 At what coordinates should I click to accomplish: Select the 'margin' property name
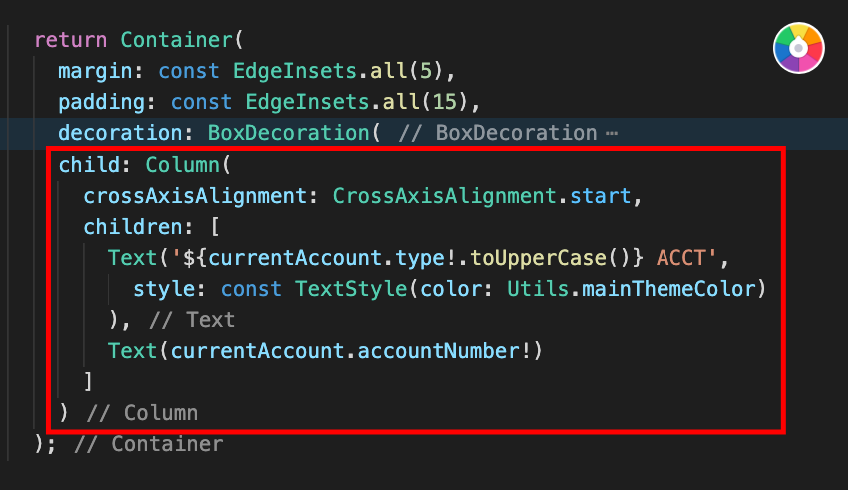click(x=95, y=71)
